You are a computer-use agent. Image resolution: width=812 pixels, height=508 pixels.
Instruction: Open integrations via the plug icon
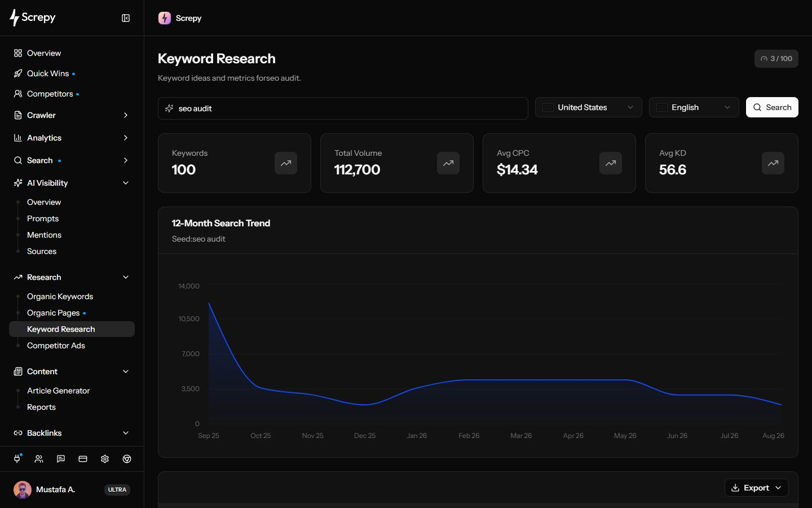pos(17,459)
